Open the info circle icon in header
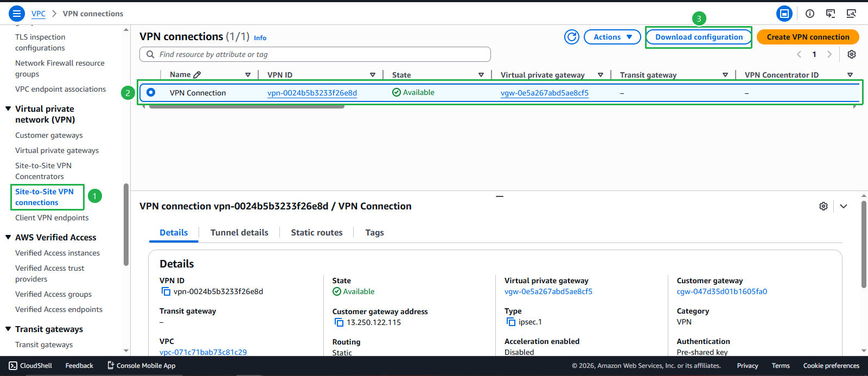This screenshot has width=868, height=376. click(810, 14)
